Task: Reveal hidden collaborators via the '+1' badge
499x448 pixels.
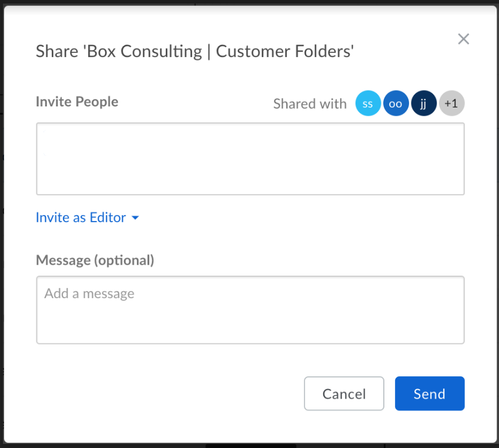Action: click(451, 103)
